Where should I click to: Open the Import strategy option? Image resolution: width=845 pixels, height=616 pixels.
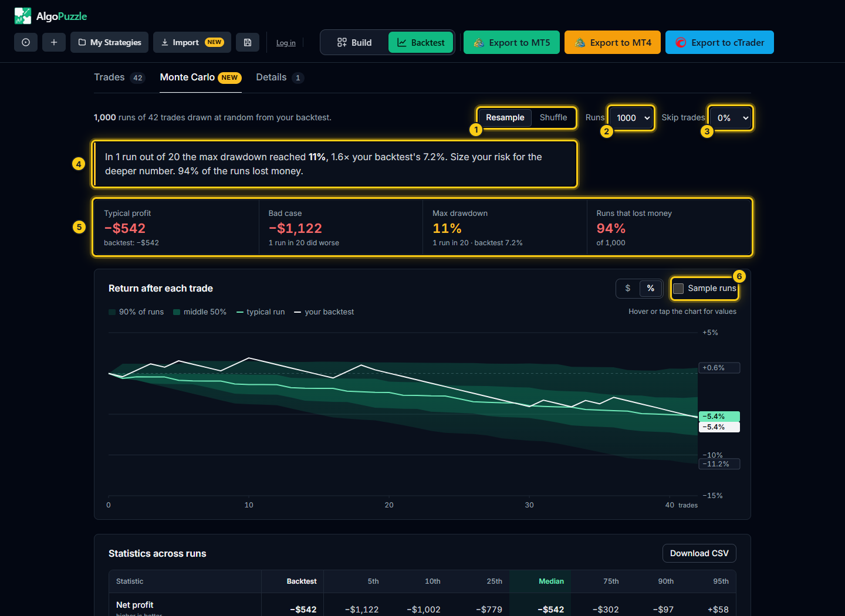192,42
